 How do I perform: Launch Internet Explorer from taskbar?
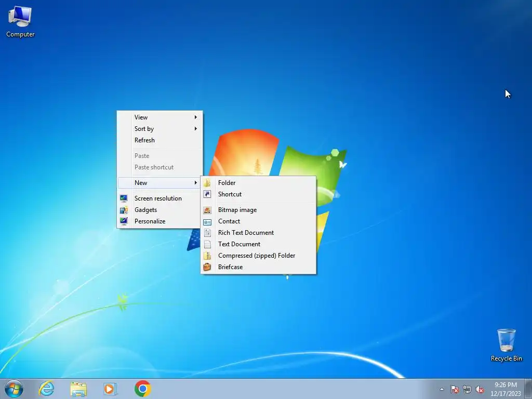pyautogui.click(x=46, y=389)
